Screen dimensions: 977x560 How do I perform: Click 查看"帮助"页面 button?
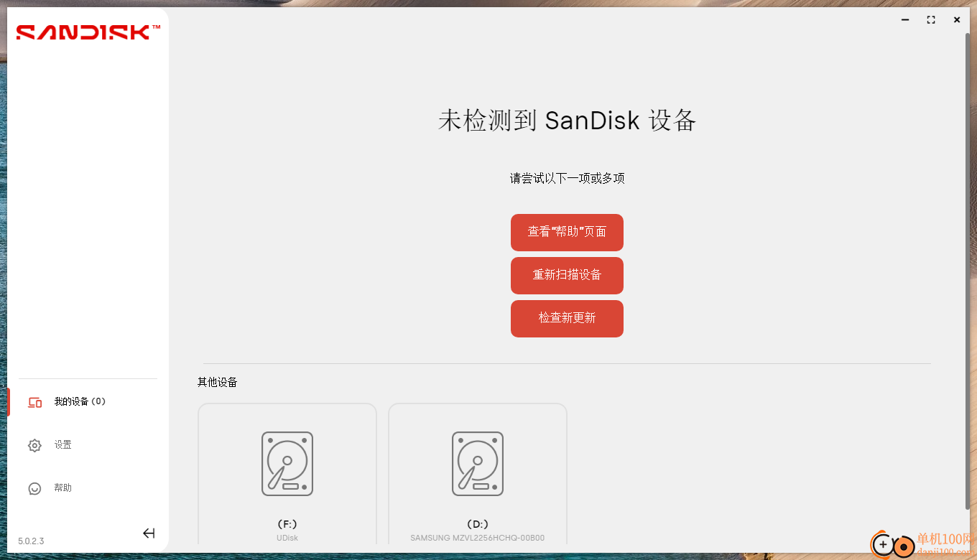(x=567, y=232)
